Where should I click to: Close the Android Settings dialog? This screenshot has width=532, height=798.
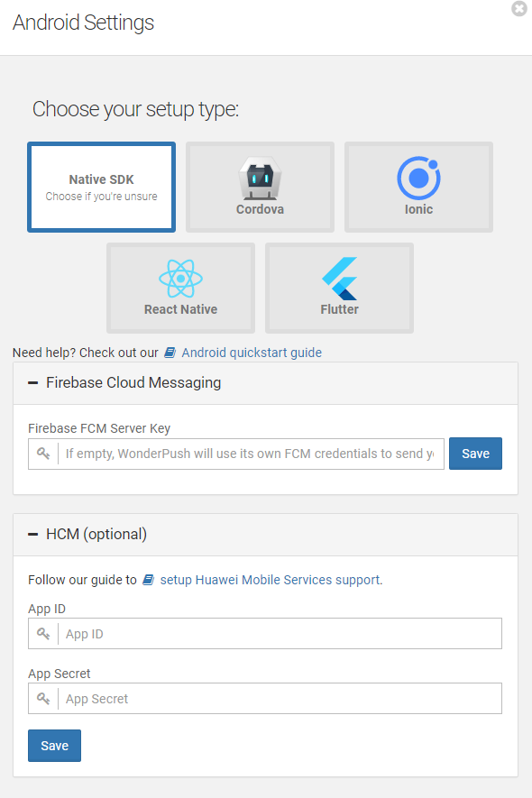(519, 9)
